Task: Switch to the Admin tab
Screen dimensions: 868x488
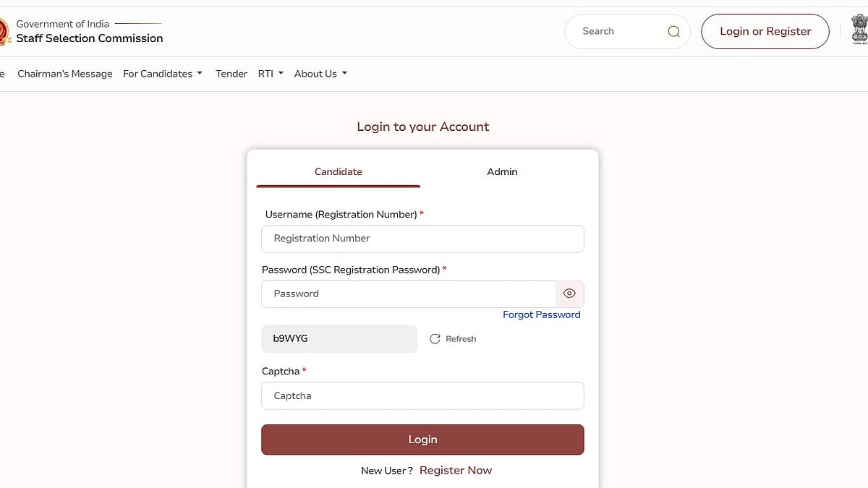Action: (x=502, y=171)
